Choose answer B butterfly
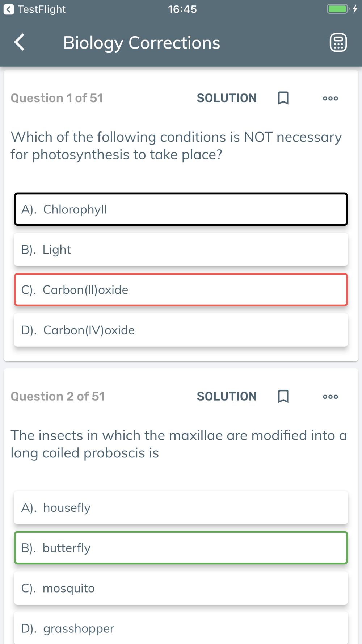 coord(181,548)
